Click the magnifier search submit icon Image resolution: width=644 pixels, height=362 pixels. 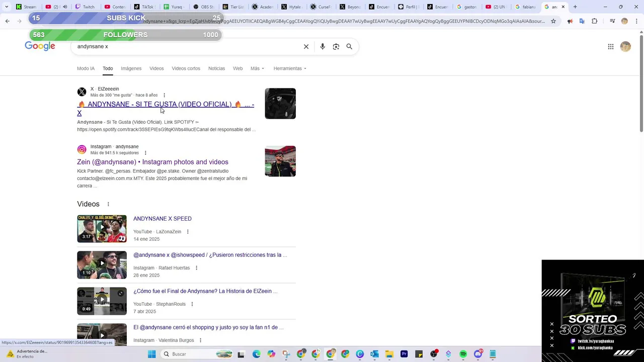coord(349,46)
